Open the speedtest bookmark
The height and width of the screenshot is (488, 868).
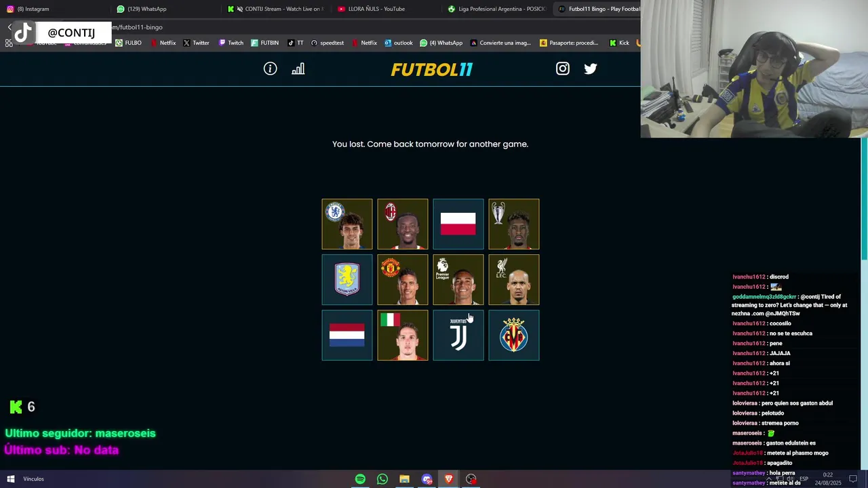pos(327,43)
